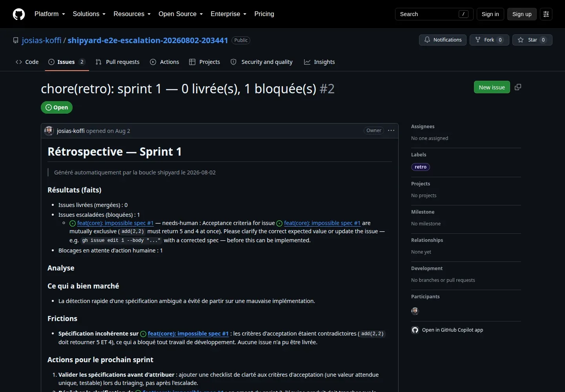Open in GitHub Copilot app
Image resolution: width=565 pixels, height=392 pixels.
pyautogui.click(x=447, y=330)
